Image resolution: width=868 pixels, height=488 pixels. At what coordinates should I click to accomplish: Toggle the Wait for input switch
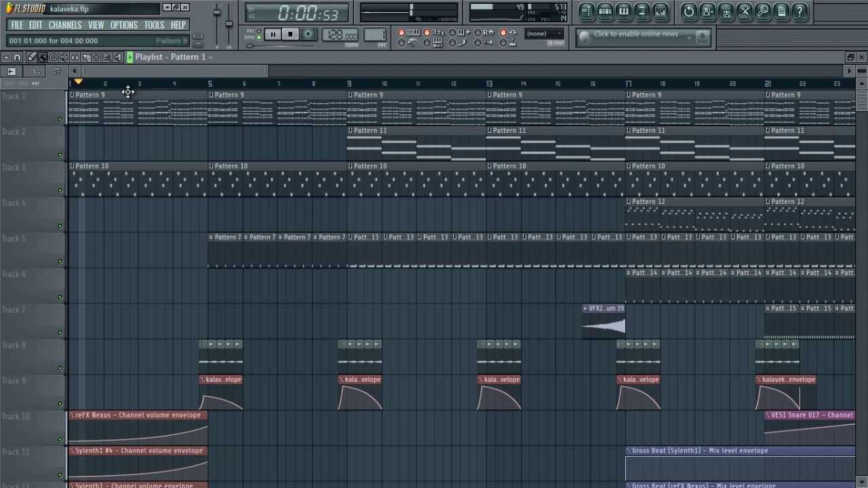(x=427, y=42)
